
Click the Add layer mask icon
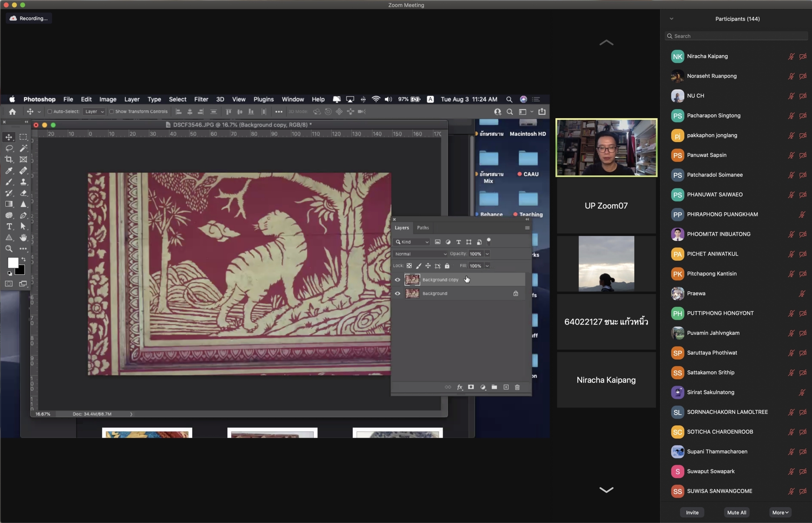click(471, 387)
